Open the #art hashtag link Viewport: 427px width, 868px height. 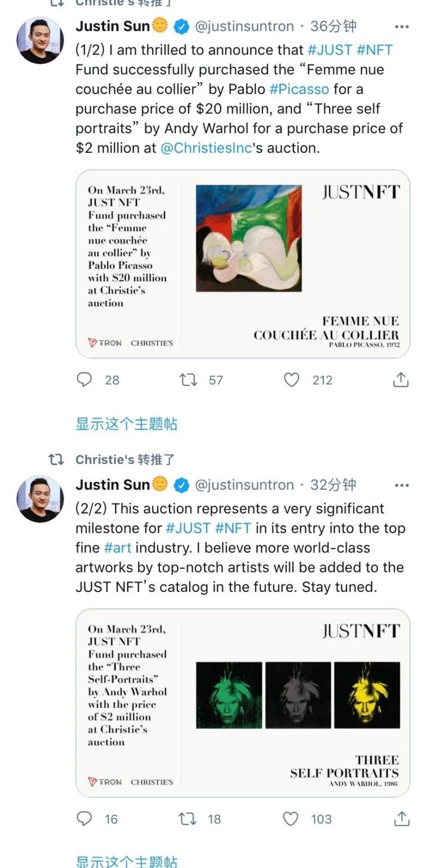pyautogui.click(x=118, y=548)
